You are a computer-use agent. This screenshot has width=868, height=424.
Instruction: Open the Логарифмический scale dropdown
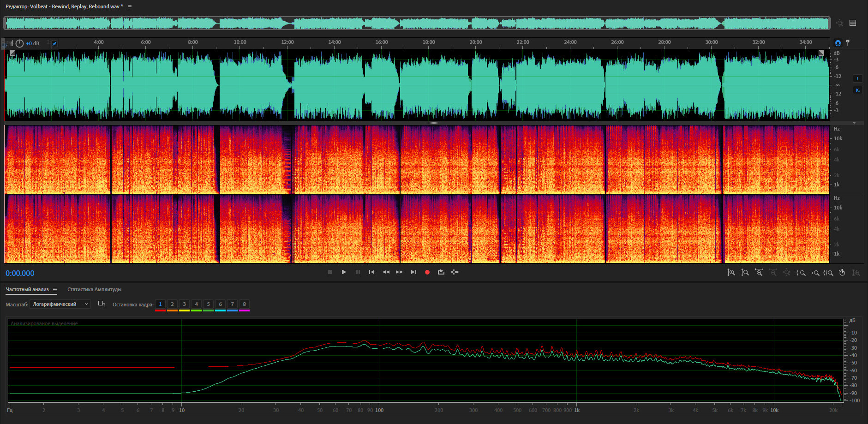click(x=60, y=304)
